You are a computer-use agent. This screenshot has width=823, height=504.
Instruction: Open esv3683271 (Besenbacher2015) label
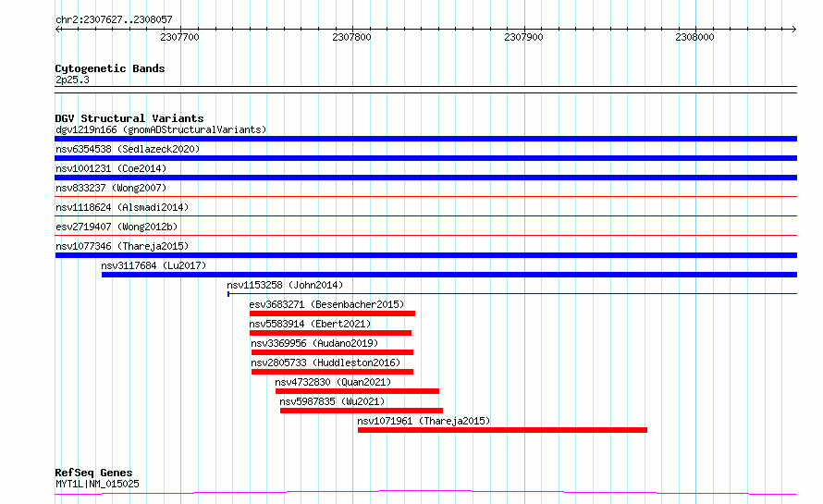[326, 304]
